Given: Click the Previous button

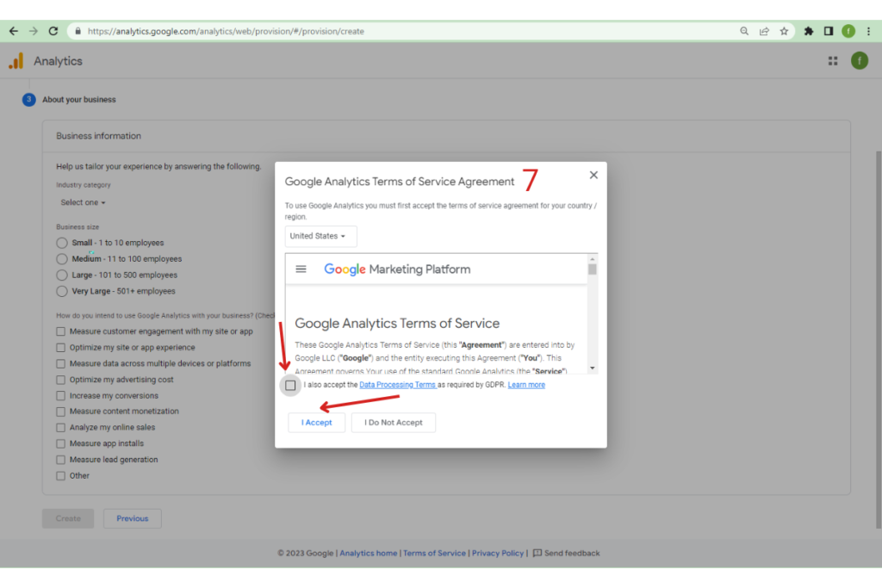Looking at the screenshot, I should (x=132, y=519).
